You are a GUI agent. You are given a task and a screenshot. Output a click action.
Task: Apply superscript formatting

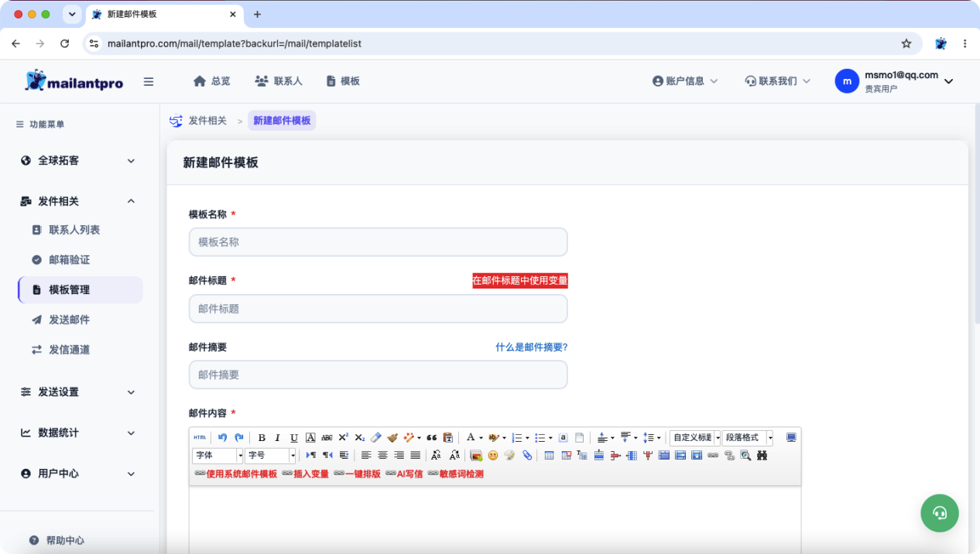pyautogui.click(x=343, y=437)
